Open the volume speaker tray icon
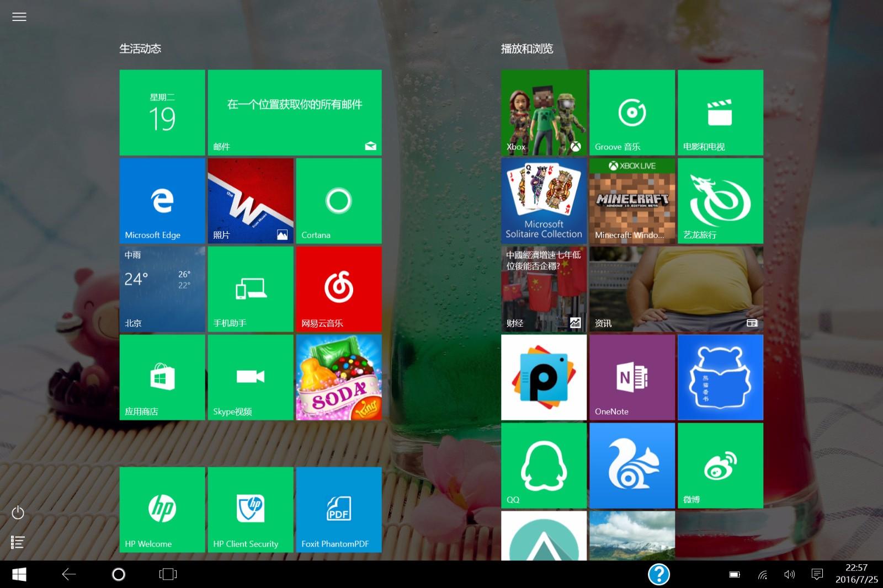This screenshot has width=883, height=588. pyautogui.click(x=790, y=575)
